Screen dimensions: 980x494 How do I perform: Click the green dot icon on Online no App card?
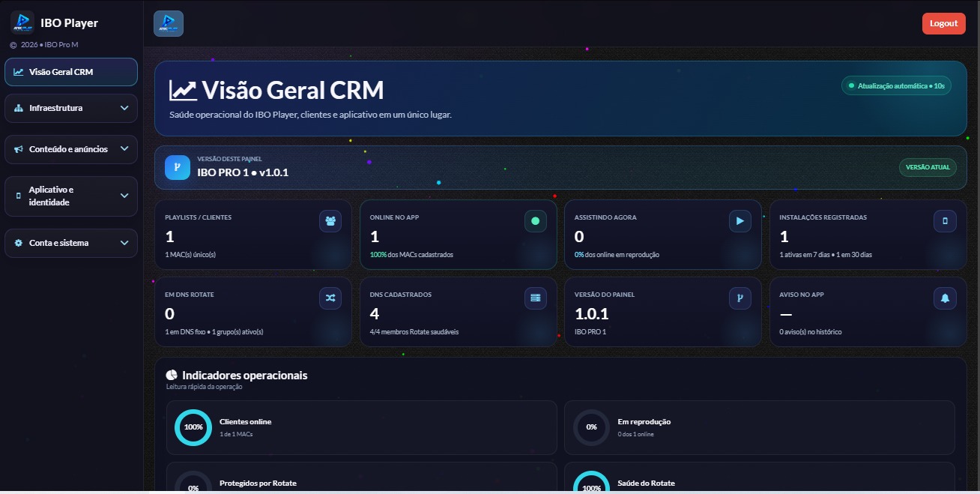[535, 221]
